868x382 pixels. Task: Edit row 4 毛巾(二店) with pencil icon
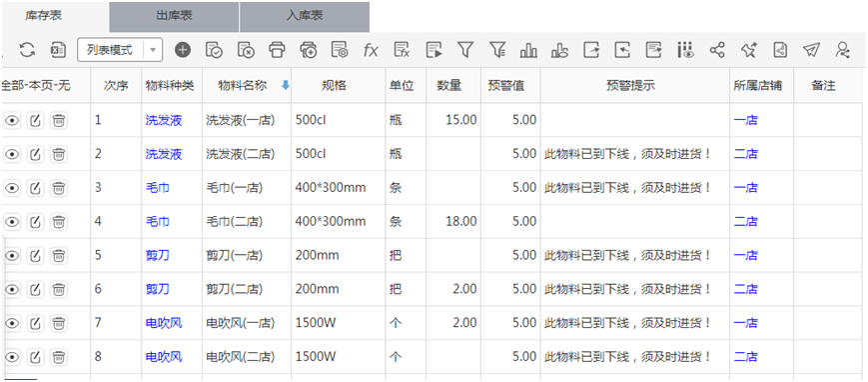[x=35, y=222]
